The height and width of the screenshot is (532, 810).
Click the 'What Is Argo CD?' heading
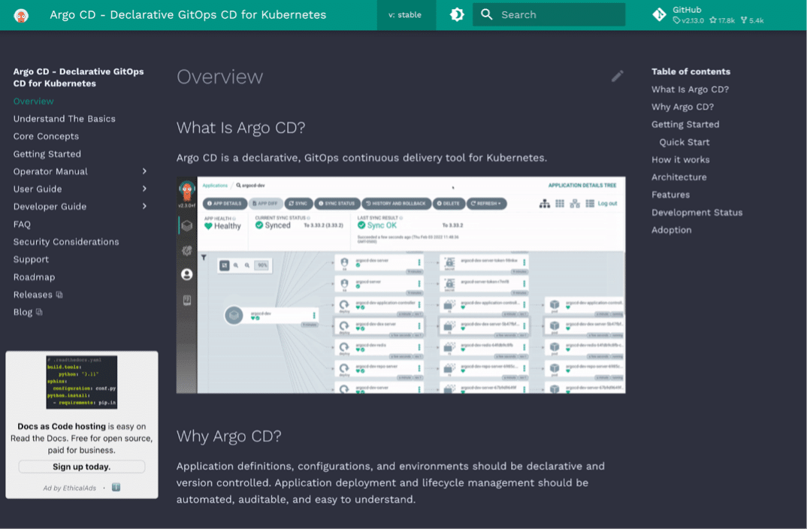coord(241,128)
